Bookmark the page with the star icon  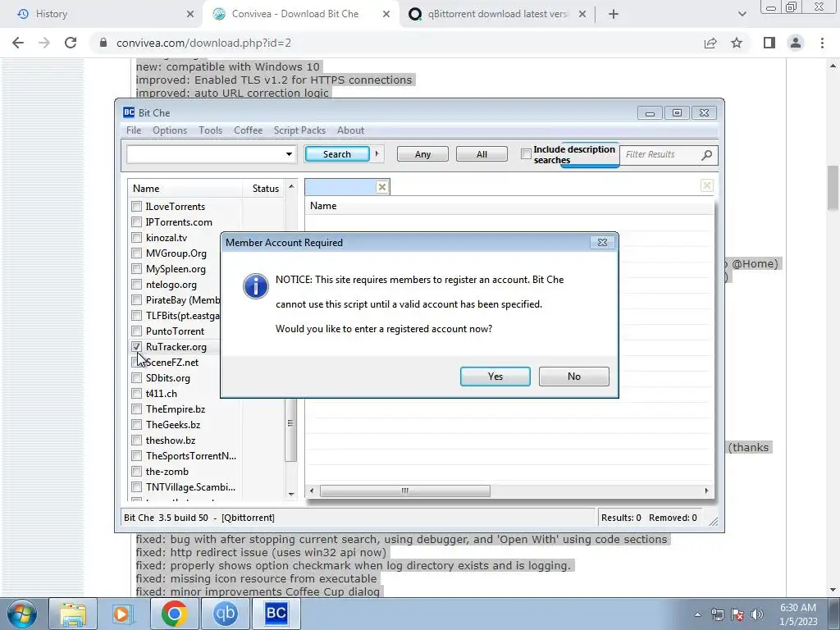pos(737,43)
